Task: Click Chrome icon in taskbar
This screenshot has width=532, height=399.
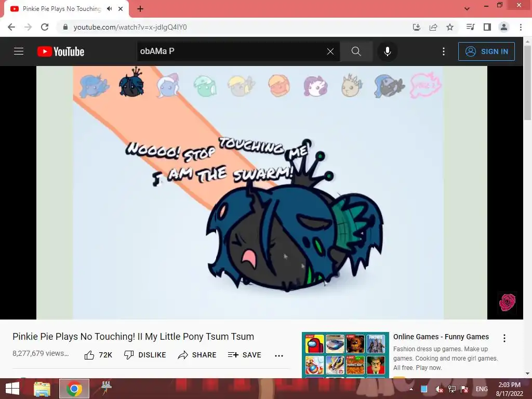Action: 74,389
